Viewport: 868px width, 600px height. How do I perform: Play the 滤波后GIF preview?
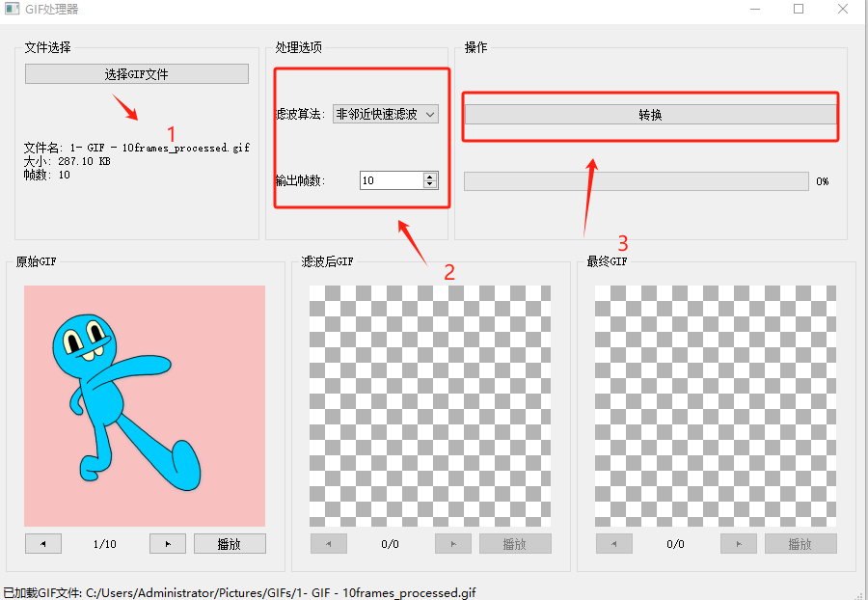(x=515, y=544)
